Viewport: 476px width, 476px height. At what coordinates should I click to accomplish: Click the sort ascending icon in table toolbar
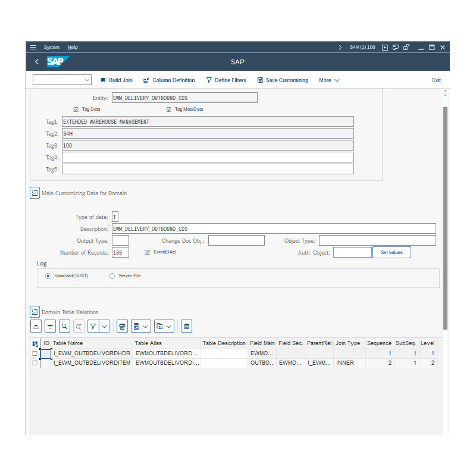point(36,326)
